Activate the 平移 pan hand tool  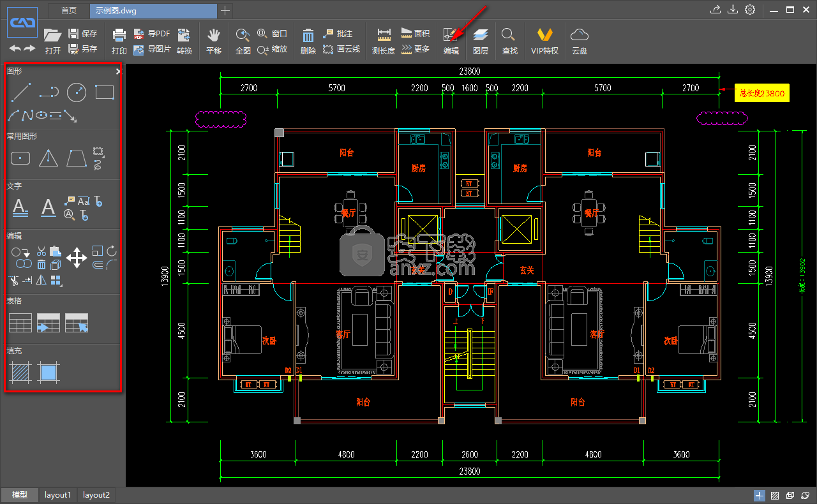click(214, 41)
